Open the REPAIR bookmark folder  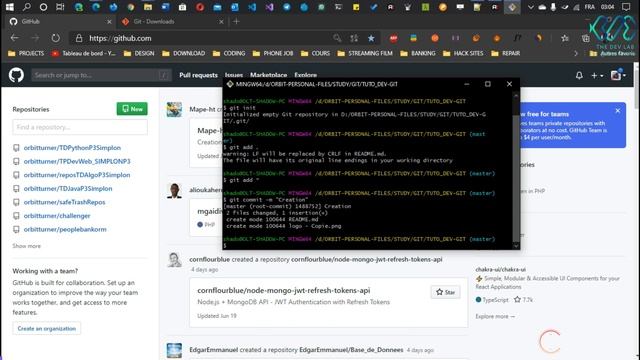[x=505, y=53]
